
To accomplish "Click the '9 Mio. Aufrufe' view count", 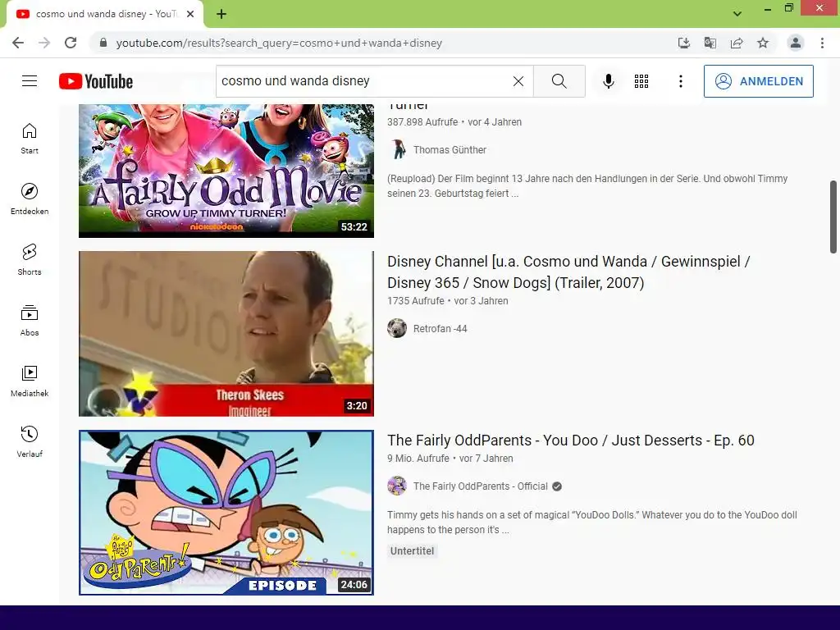I will coord(418,459).
